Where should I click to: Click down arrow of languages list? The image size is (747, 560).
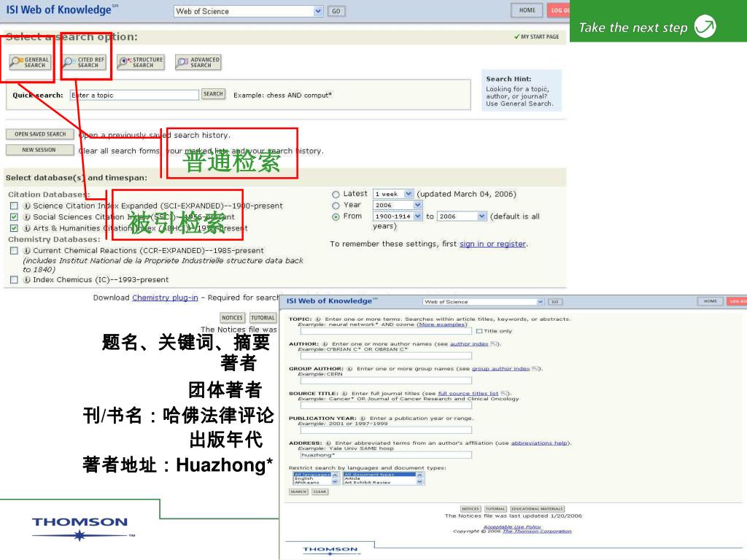335,482
